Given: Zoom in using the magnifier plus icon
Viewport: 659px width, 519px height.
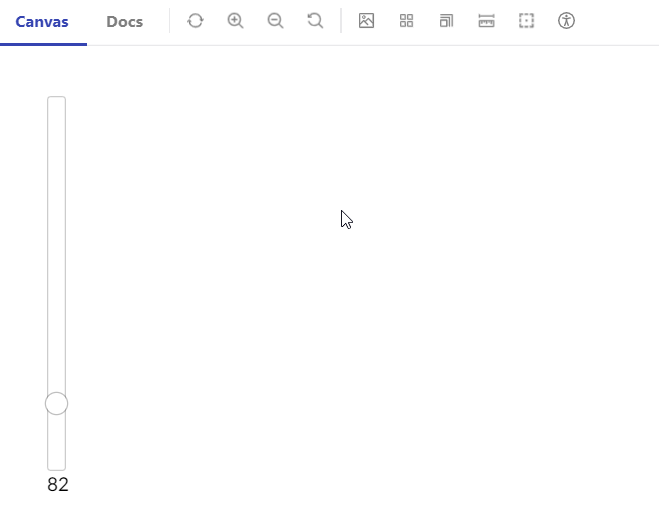Looking at the screenshot, I should [235, 21].
